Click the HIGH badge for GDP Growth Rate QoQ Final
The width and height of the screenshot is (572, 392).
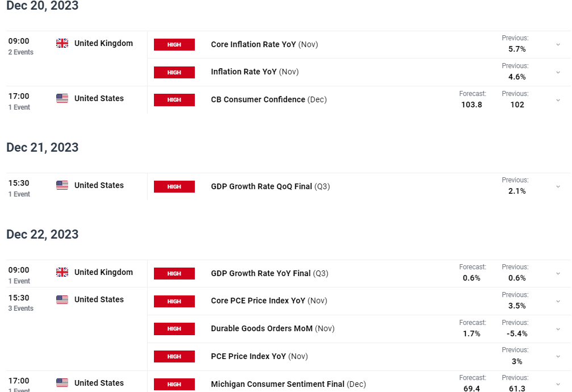pyautogui.click(x=174, y=186)
